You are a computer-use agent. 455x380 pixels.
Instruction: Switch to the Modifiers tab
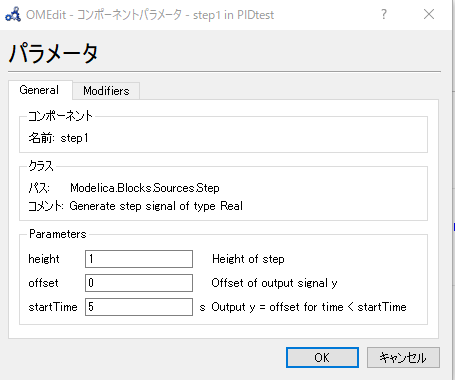(106, 91)
